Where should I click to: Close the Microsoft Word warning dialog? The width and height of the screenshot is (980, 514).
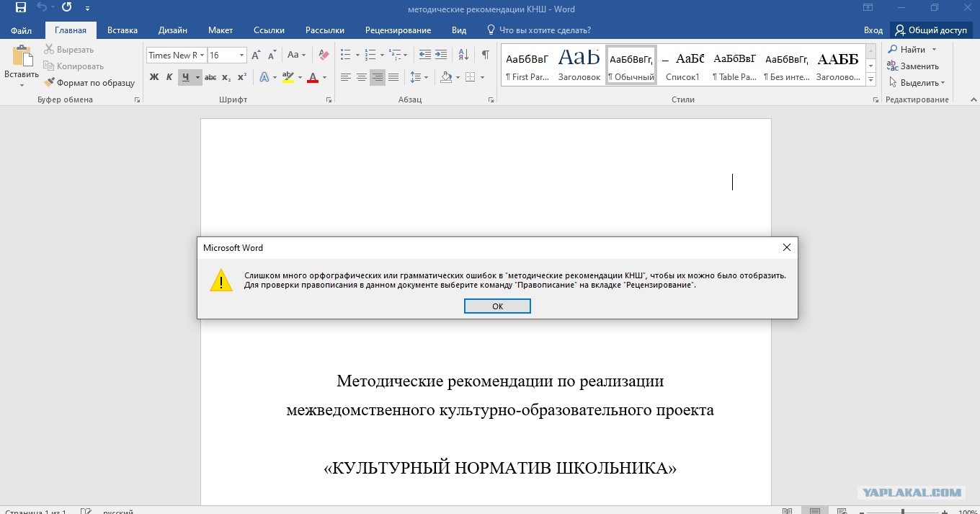(x=787, y=247)
